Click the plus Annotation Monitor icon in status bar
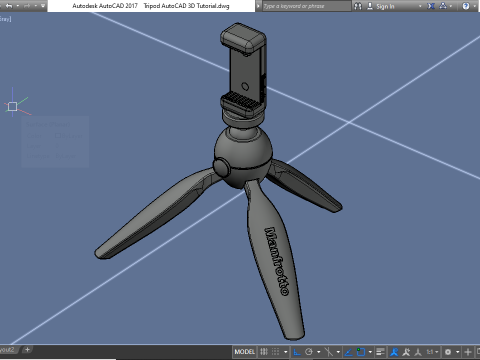Viewport: 480px width, 360px height. tap(468, 352)
